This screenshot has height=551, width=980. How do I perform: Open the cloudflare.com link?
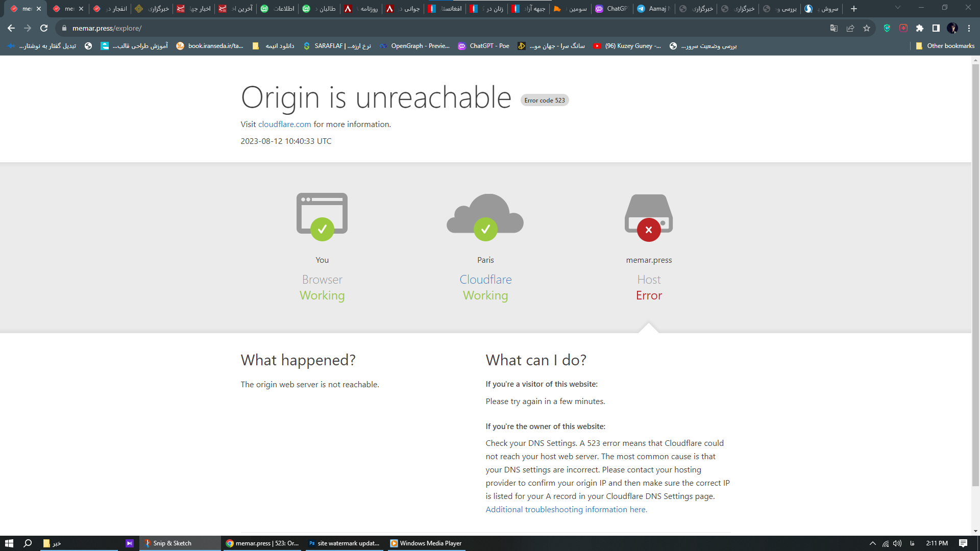284,124
